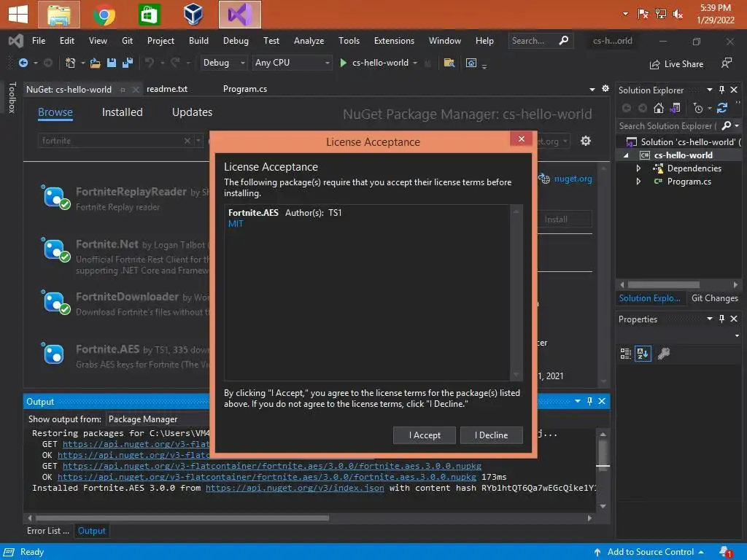The width and height of the screenshot is (747, 560).
Task: Click the Find in Files toolbar icon
Action: [x=449, y=63]
